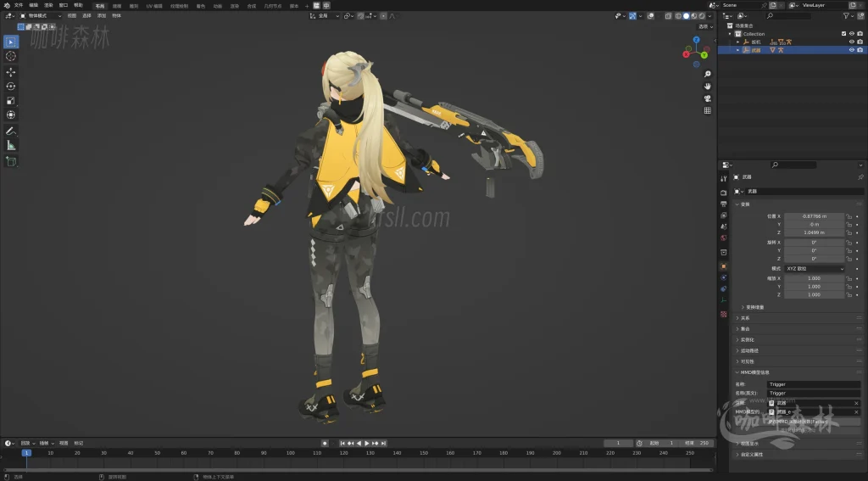Select the Measure ruler tool

tap(10, 145)
